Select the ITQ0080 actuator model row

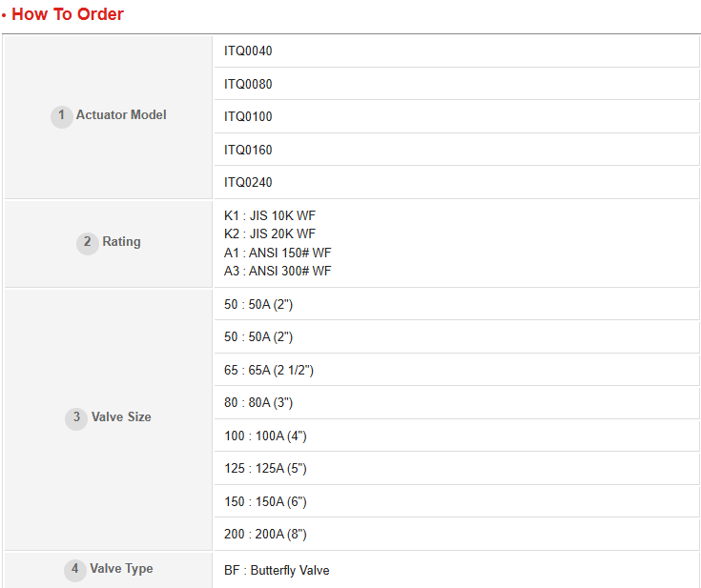[248, 84]
